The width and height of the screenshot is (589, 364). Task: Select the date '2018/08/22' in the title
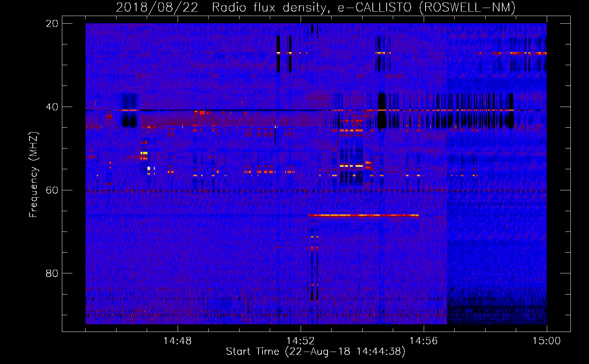coord(157,7)
